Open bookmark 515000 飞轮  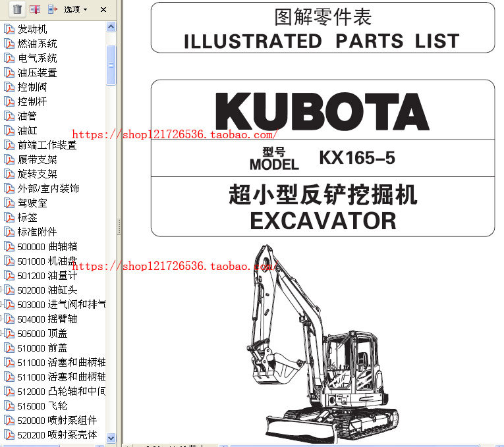click(42, 406)
